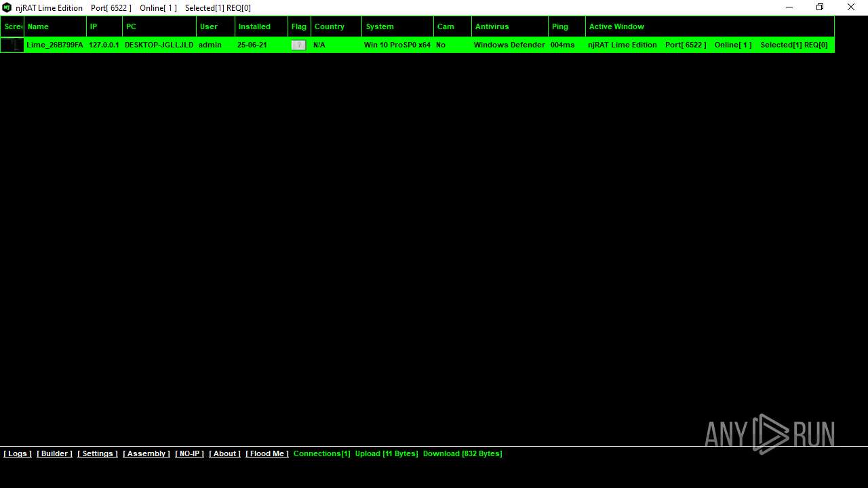
Task: Click the Cam column header
Action: coord(452,26)
